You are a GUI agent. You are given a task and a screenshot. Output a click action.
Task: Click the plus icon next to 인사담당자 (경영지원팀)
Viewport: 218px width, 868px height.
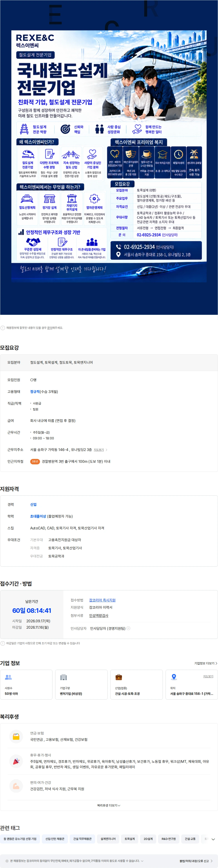tap(128, 628)
